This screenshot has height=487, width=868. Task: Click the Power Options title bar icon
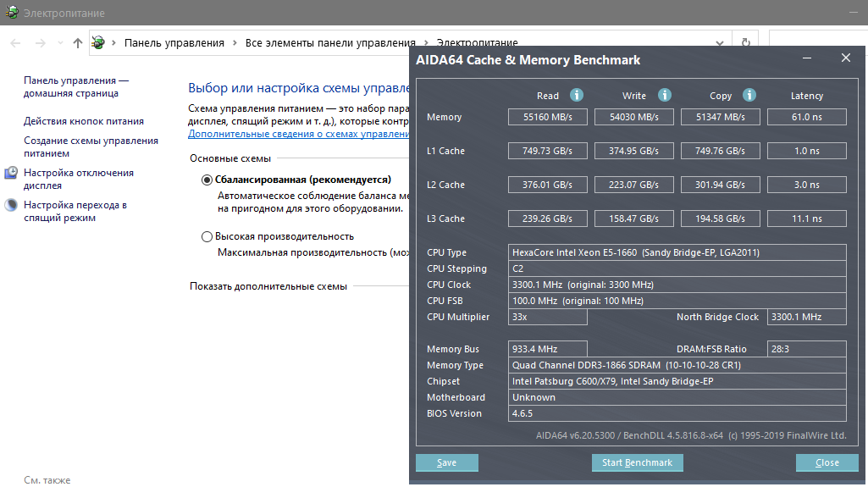point(12,12)
